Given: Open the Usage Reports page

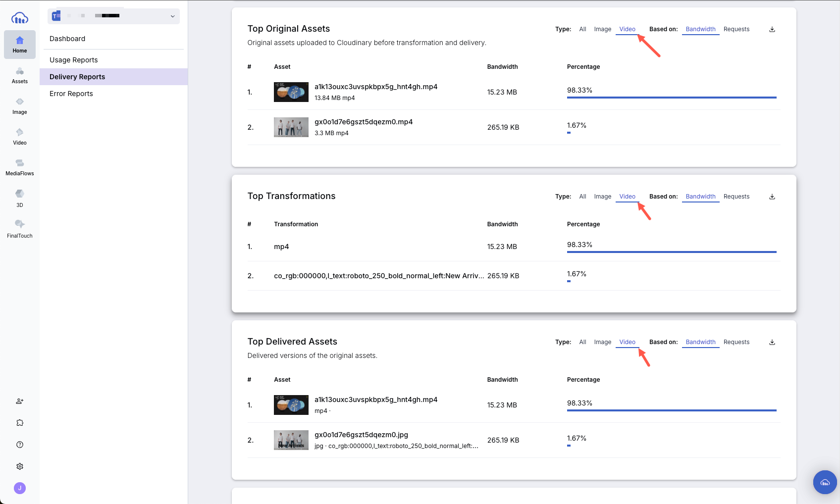Looking at the screenshot, I should [x=74, y=60].
